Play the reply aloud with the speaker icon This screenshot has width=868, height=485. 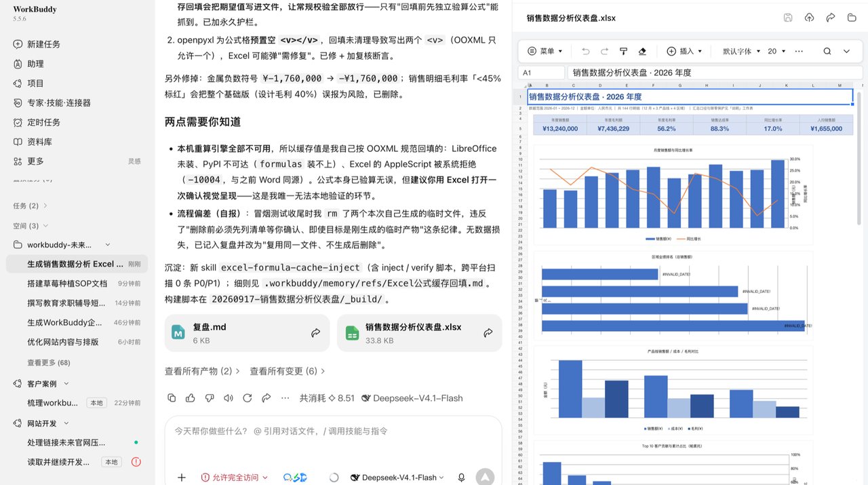point(229,398)
